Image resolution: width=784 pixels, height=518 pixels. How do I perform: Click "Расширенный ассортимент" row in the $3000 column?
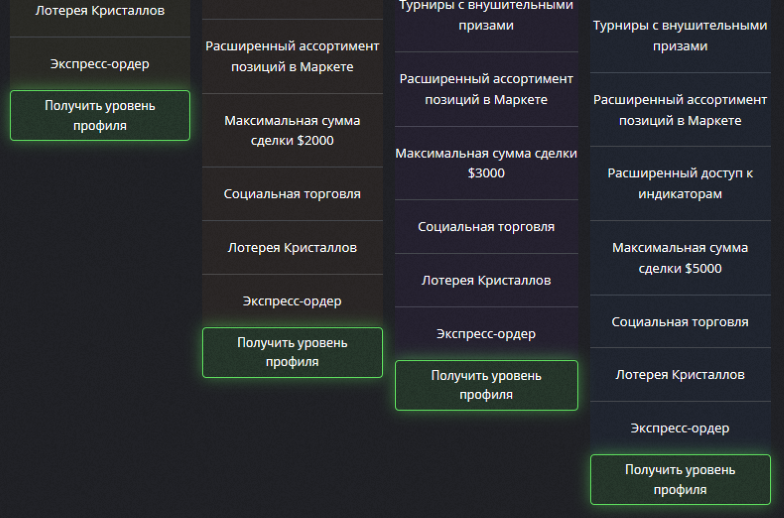pyautogui.click(x=486, y=88)
